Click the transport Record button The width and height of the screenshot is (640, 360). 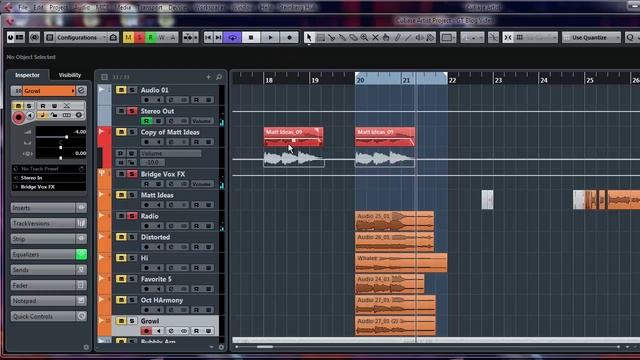click(x=289, y=38)
